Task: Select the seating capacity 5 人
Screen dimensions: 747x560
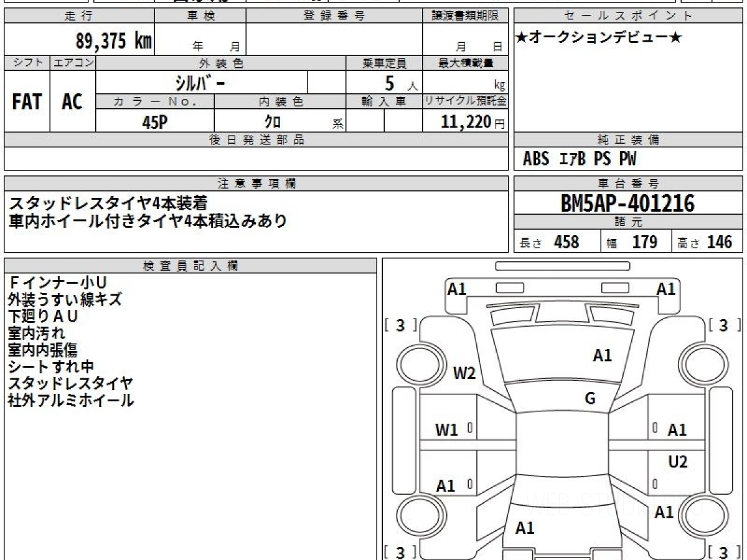Action: 401,83
